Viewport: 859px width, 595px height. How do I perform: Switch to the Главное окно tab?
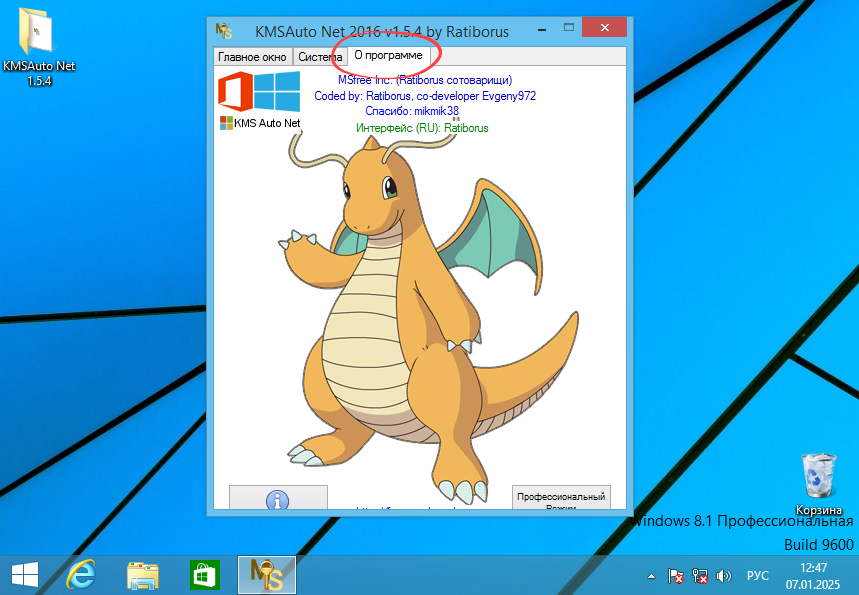point(252,57)
